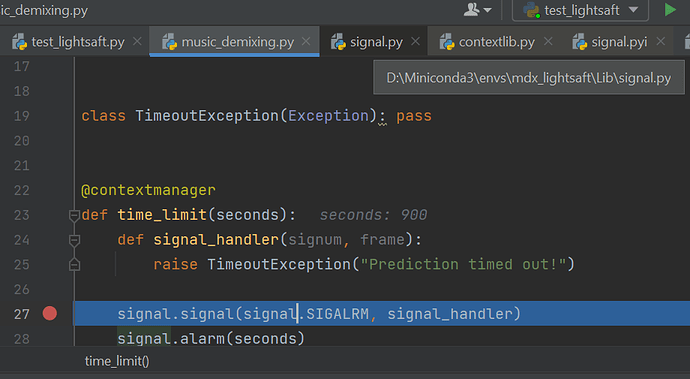Remove the breakpoint on line 27

[x=50, y=313]
